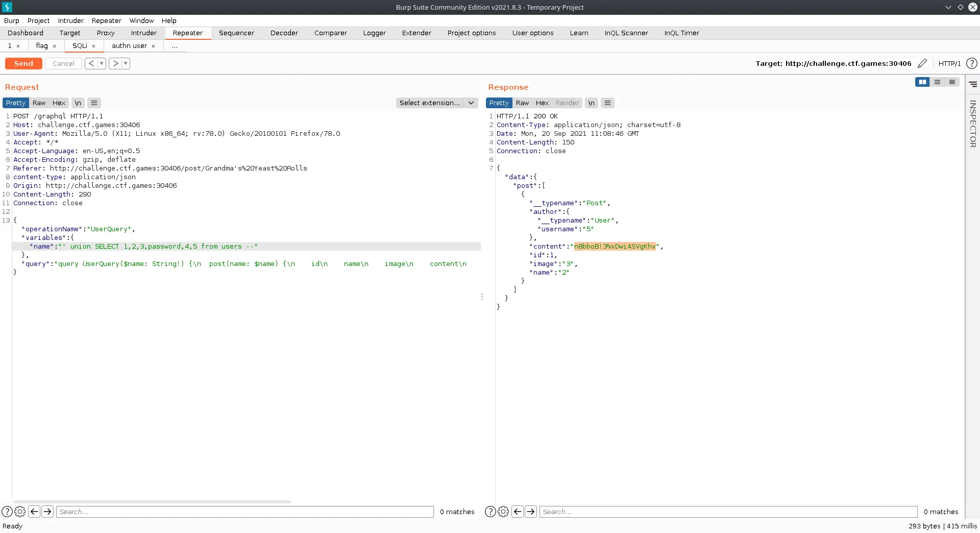This screenshot has height=533, width=980.
Task: Open Response pane hamburger menu icon
Action: (x=607, y=103)
